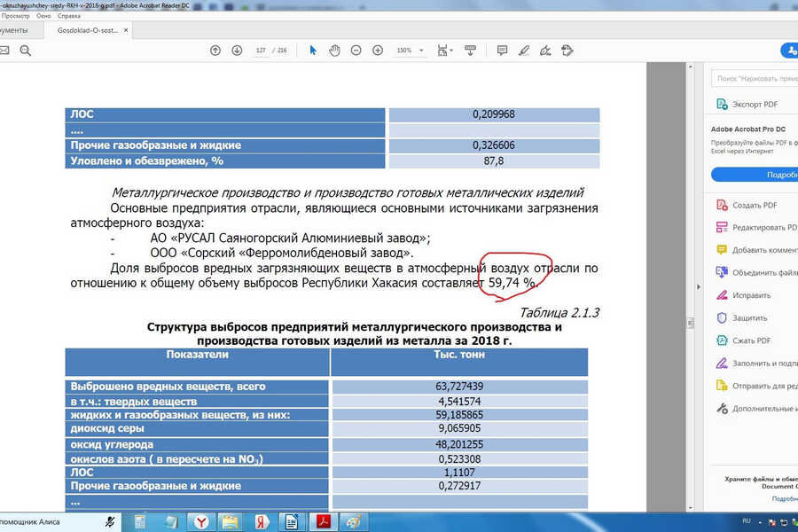The height and width of the screenshot is (532, 798).
Task: Open the find text magnifier icon
Action: 26,51
